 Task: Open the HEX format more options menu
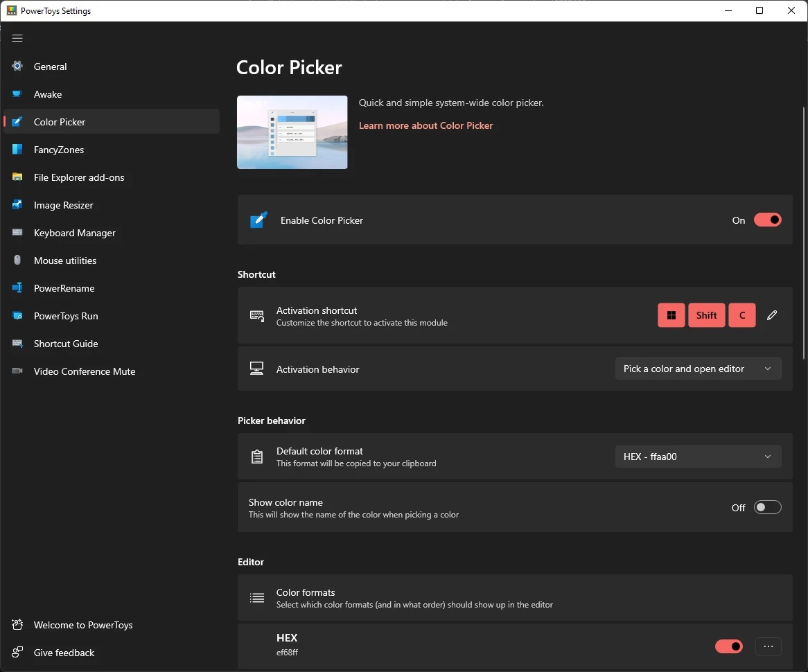point(769,646)
